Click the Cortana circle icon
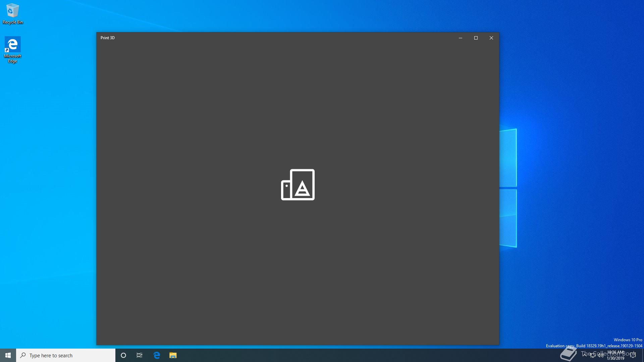This screenshot has width=644, height=362. pyautogui.click(x=123, y=355)
